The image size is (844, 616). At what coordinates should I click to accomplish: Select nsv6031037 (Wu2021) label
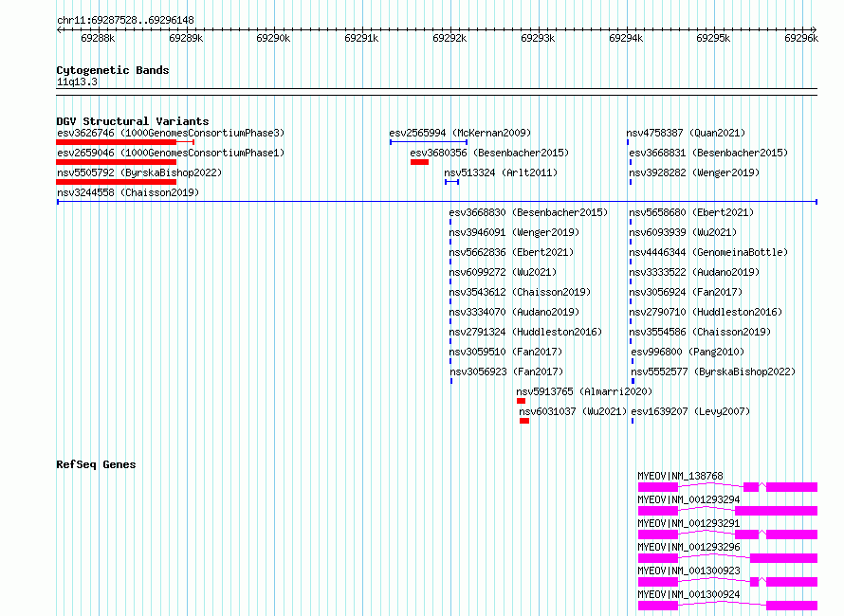pos(573,411)
